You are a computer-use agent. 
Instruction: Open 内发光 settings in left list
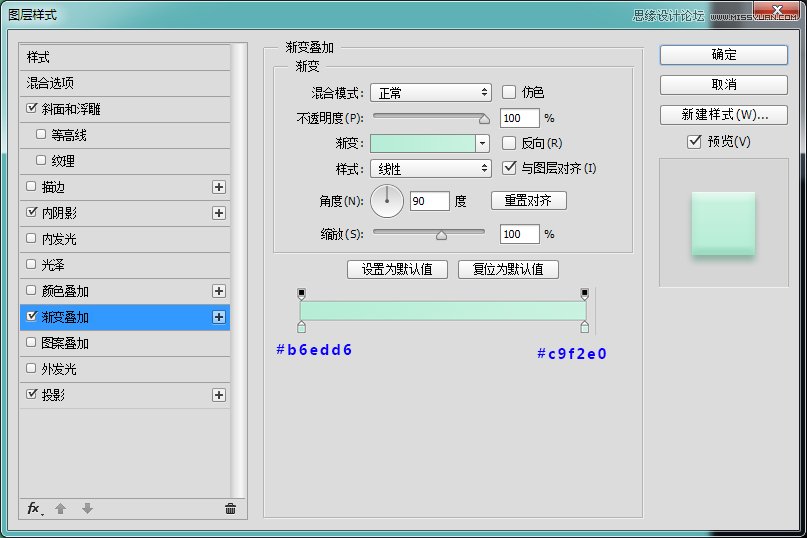(125, 239)
